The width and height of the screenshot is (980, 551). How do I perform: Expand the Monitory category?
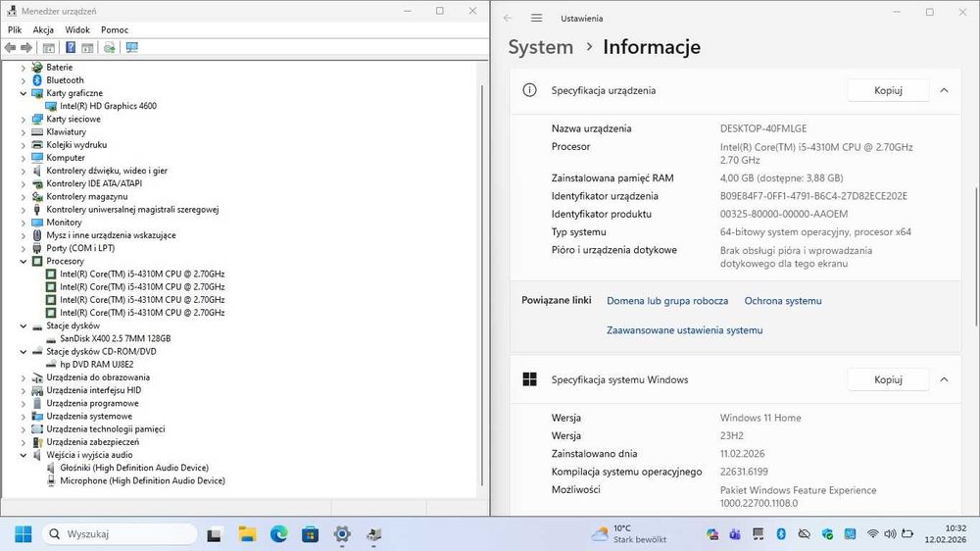[24, 223]
